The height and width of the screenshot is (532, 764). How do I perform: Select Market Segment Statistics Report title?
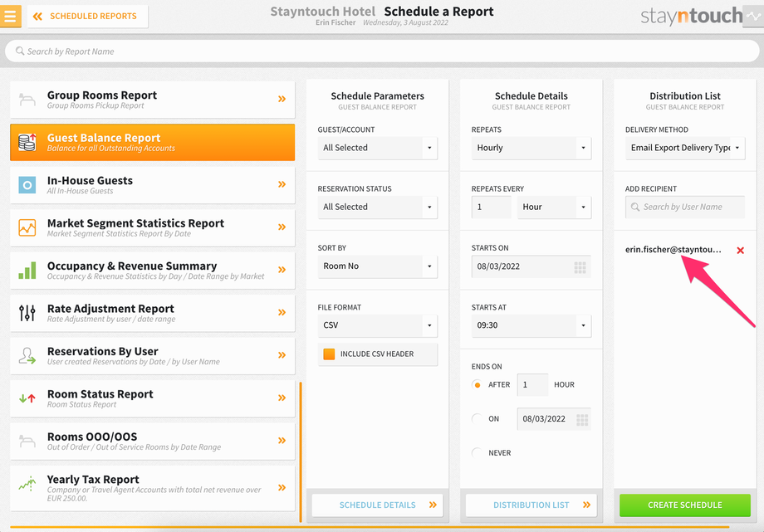click(x=135, y=223)
